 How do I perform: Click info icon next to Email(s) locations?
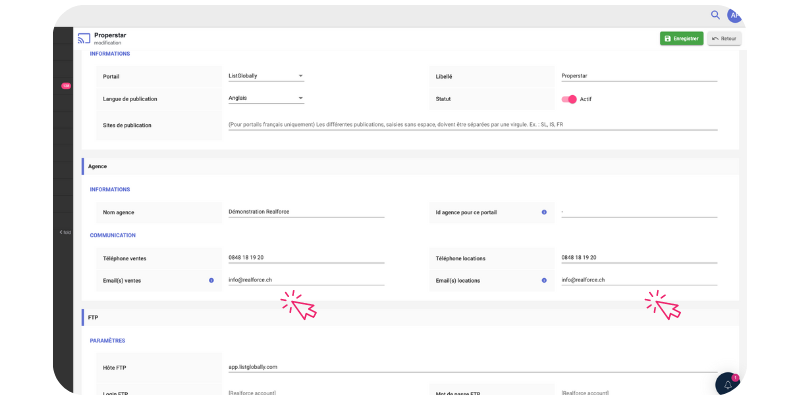pos(544,280)
